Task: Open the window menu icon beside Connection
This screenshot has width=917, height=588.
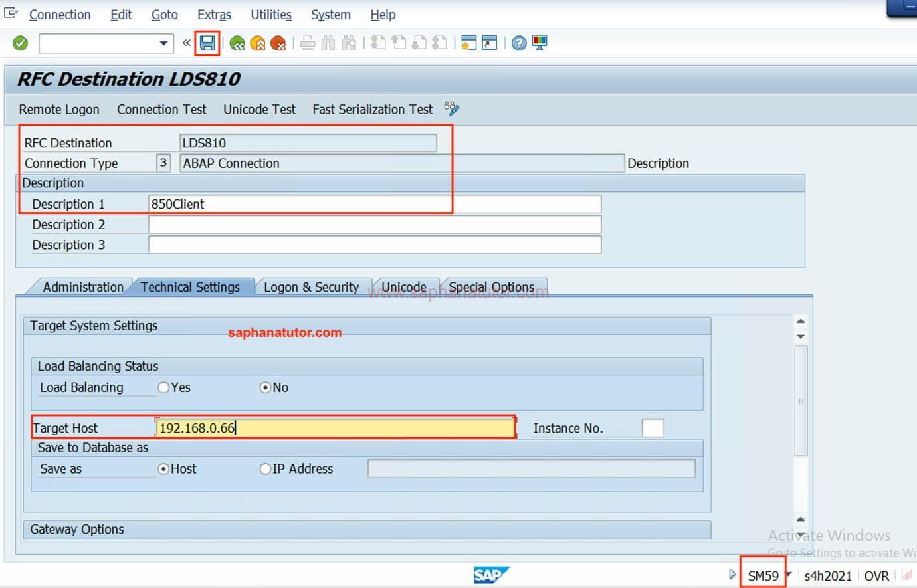Action: (11, 13)
